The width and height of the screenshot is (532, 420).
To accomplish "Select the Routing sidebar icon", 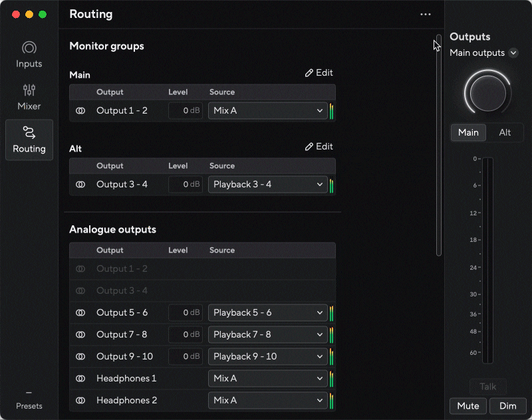I will click(x=29, y=140).
